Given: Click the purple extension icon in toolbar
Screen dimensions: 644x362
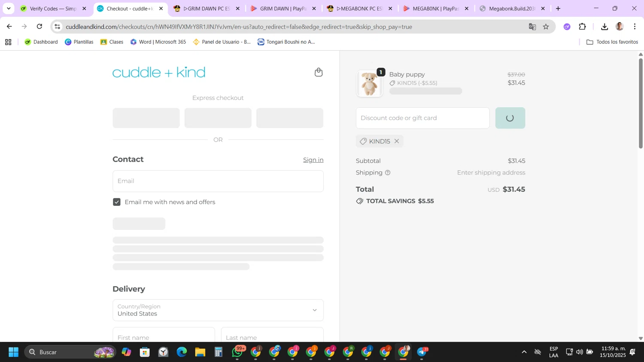Looking at the screenshot, I should tap(567, 27).
